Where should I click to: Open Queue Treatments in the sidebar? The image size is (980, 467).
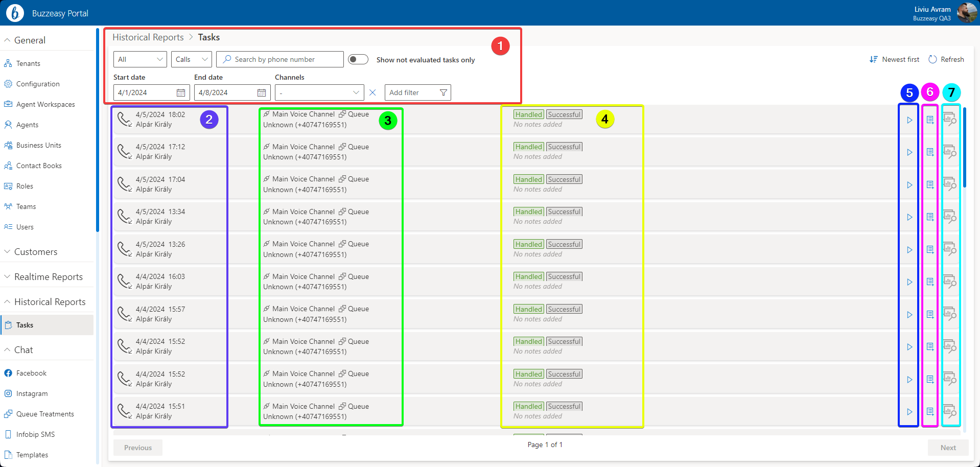45,414
